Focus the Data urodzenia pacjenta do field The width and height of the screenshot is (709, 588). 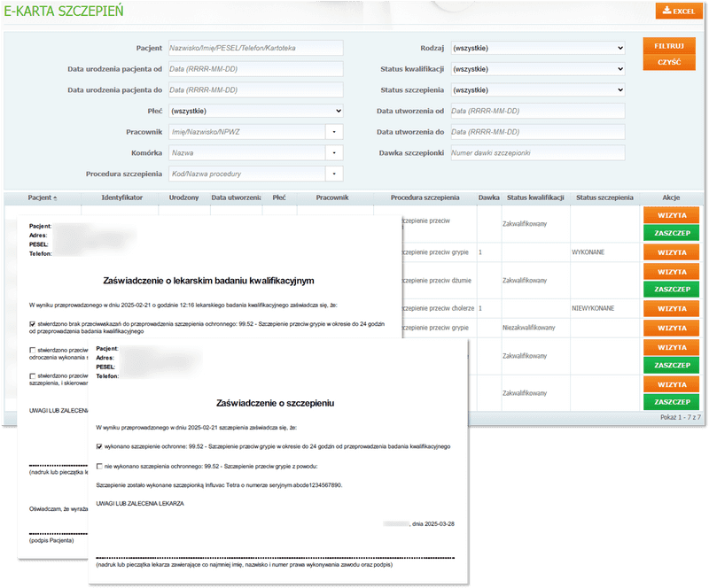coord(256,90)
